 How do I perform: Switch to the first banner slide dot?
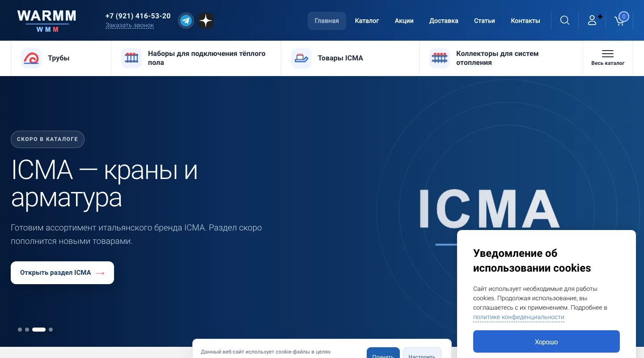(20, 330)
